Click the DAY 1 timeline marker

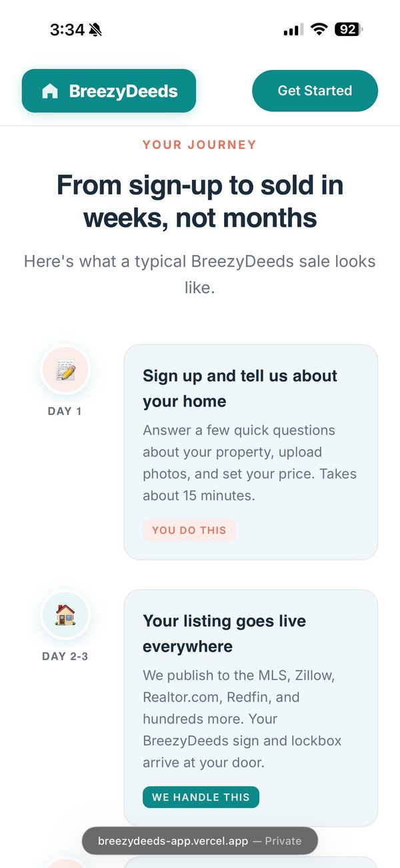[x=65, y=410]
